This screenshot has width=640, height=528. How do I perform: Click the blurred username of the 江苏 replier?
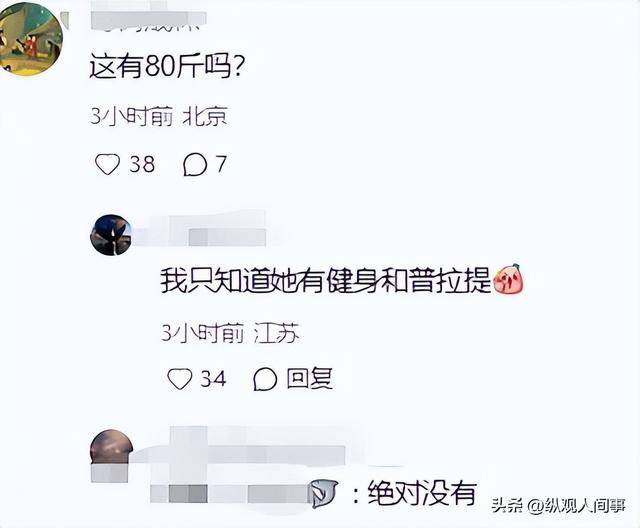coord(200,231)
